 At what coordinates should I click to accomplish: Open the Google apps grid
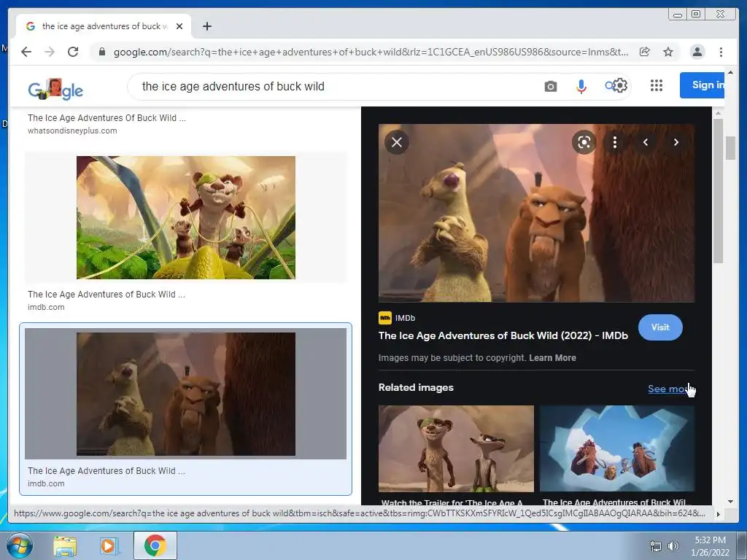[656, 85]
